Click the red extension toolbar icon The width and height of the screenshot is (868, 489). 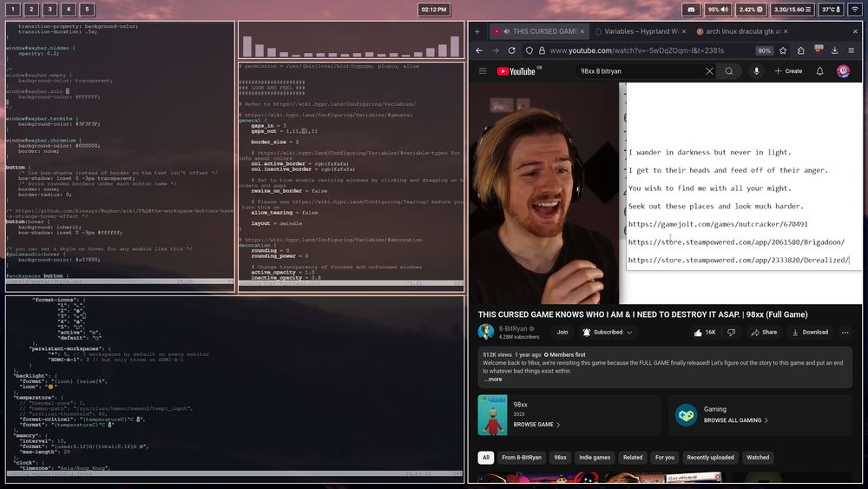click(x=819, y=50)
